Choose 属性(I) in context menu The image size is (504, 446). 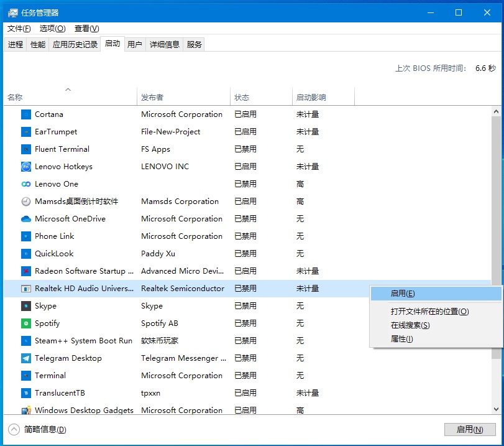coord(436,339)
